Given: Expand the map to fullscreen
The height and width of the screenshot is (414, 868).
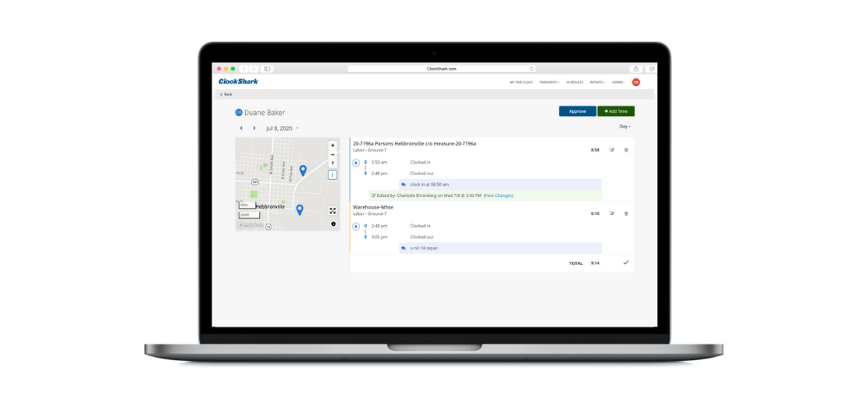Looking at the screenshot, I should pyautogui.click(x=333, y=210).
